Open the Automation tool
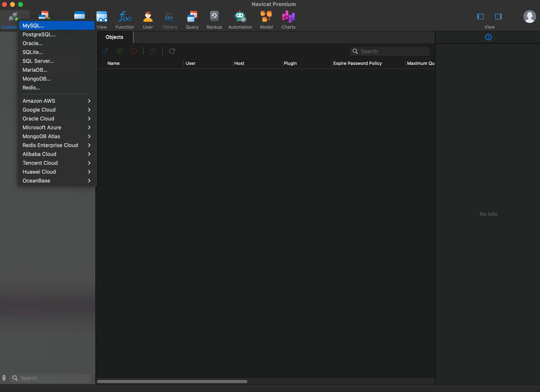The image size is (540, 392). [x=240, y=20]
